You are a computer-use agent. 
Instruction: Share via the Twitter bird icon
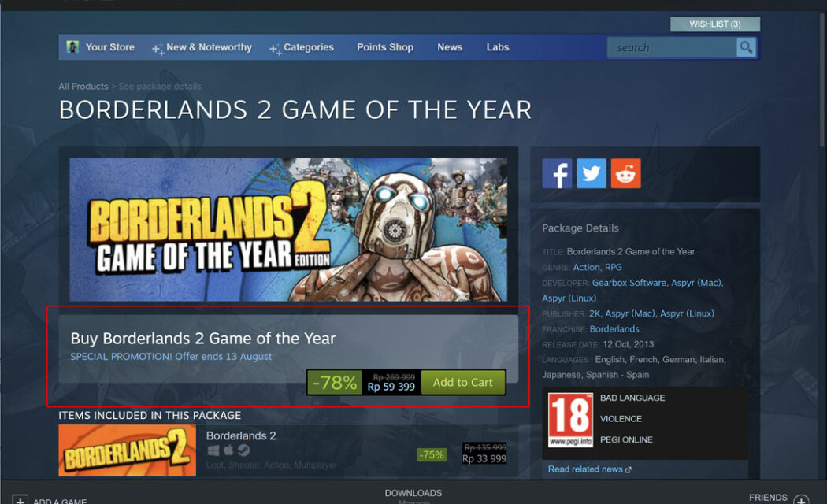point(592,173)
